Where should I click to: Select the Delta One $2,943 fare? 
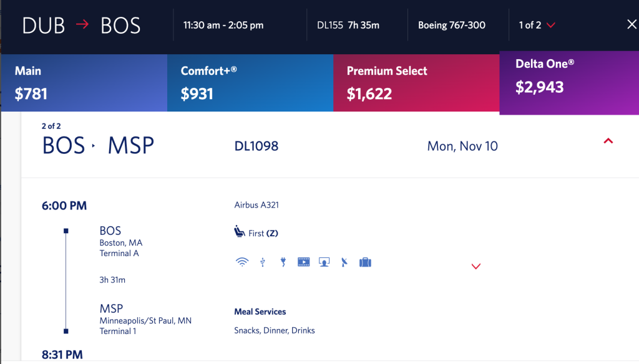(x=569, y=83)
